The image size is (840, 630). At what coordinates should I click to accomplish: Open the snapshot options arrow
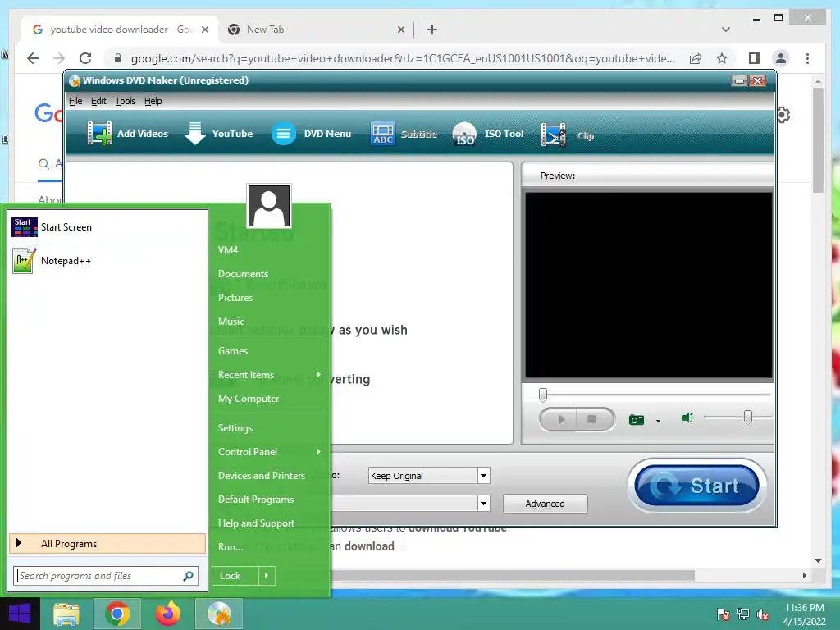(659, 421)
